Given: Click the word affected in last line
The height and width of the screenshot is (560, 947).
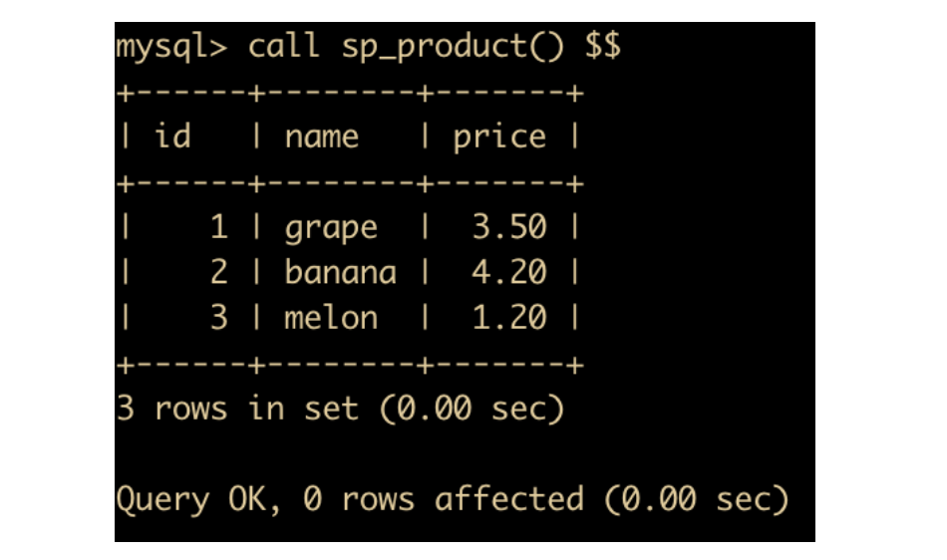Looking at the screenshot, I should (x=508, y=498).
